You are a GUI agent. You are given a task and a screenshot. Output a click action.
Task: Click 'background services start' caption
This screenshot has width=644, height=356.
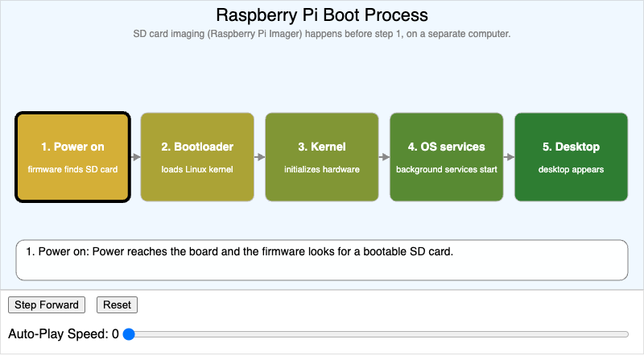coord(447,169)
